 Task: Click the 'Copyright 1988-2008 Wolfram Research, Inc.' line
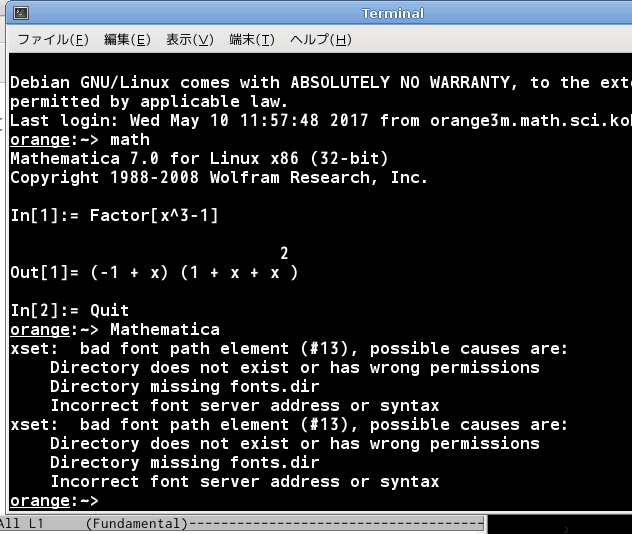click(x=219, y=177)
